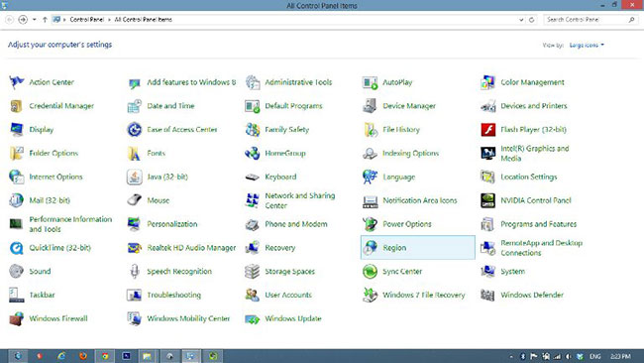Refresh the Control Panel view

531,20
